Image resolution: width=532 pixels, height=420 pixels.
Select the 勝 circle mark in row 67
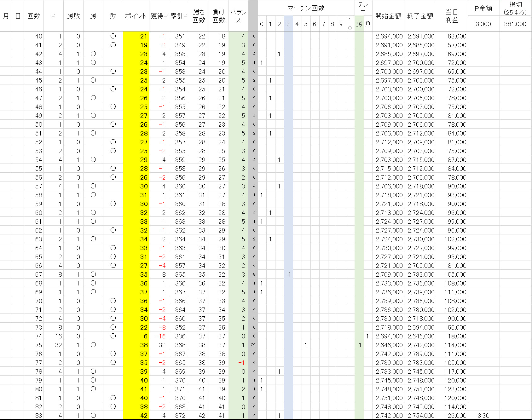pyautogui.click(x=93, y=274)
